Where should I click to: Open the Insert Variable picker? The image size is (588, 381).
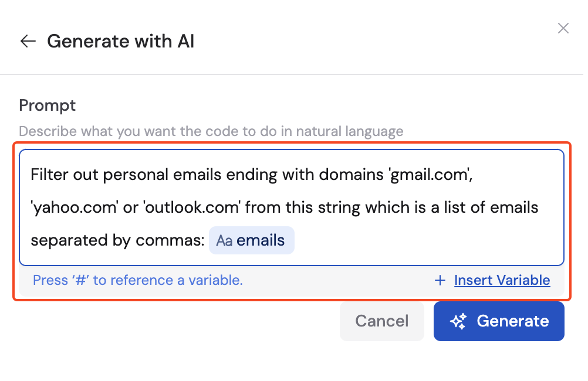502,280
